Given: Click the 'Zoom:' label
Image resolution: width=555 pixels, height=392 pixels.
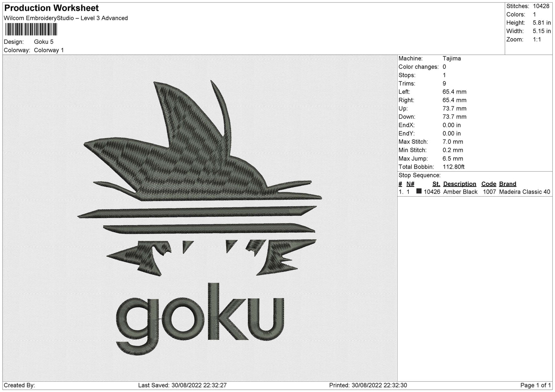Looking at the screenshot, I should pyautogui.click(x=515, y=40).
